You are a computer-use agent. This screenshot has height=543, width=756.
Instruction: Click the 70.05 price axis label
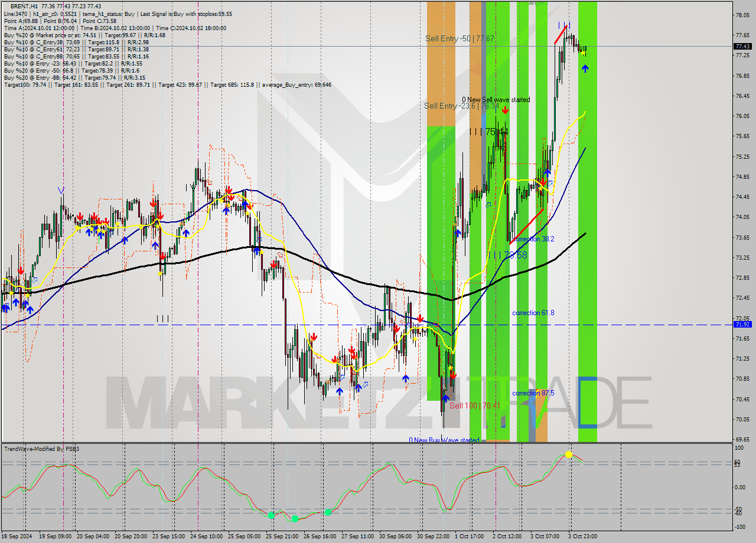[x=742, y=419]
